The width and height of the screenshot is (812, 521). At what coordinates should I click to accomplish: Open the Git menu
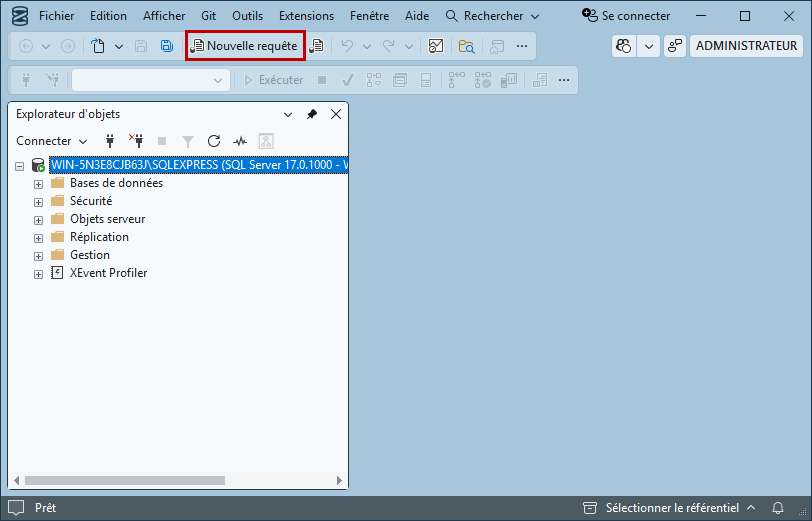208,16
